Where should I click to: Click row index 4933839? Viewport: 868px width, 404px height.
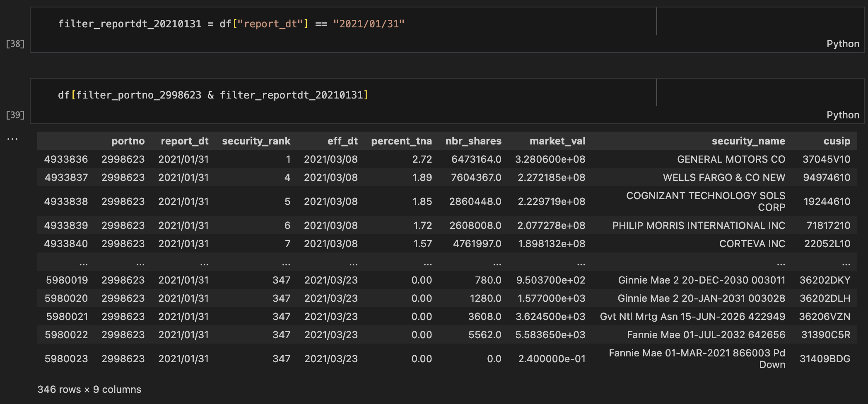tap(66, 226)
